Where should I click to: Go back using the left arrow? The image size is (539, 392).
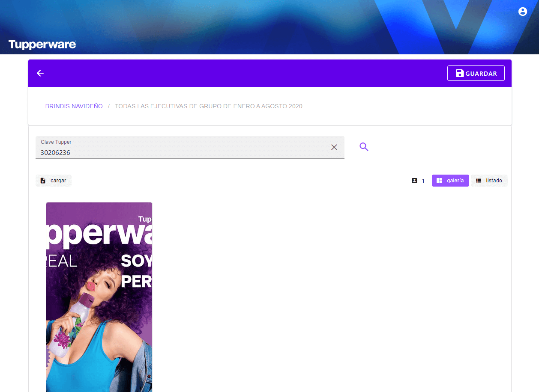(40, 73)
